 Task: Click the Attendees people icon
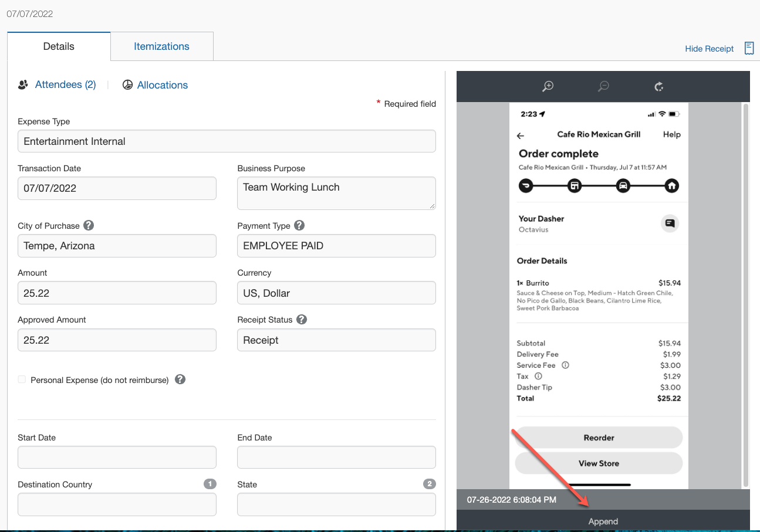(22, 84)
